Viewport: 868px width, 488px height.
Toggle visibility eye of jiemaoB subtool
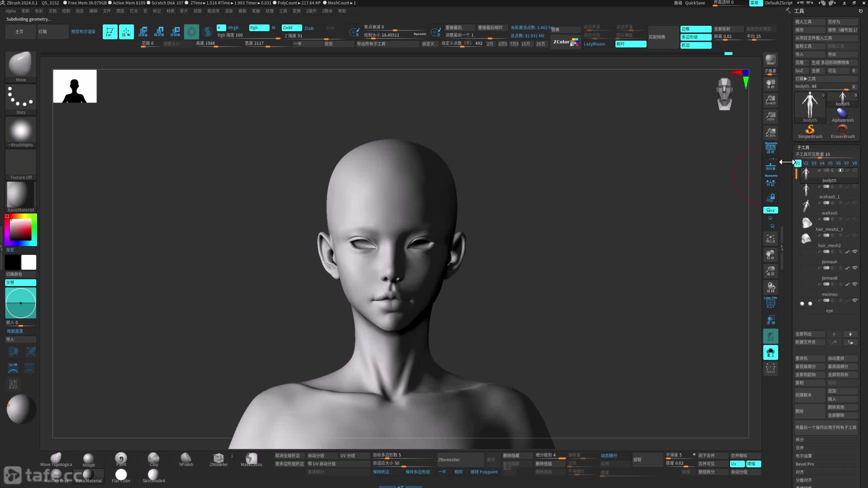point(855,268)
